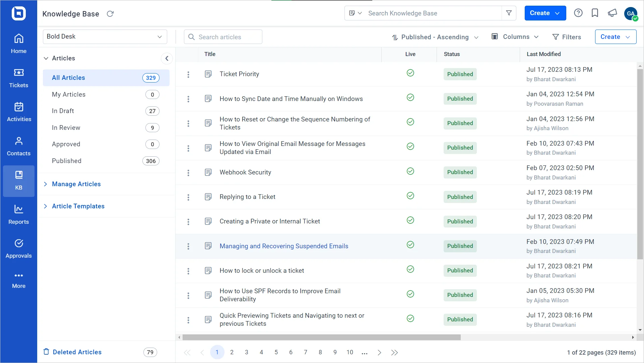Expand the Manage Articles section
Image resolution: width=644 pixels, height=363 pixels.
[x=76, y=184]
